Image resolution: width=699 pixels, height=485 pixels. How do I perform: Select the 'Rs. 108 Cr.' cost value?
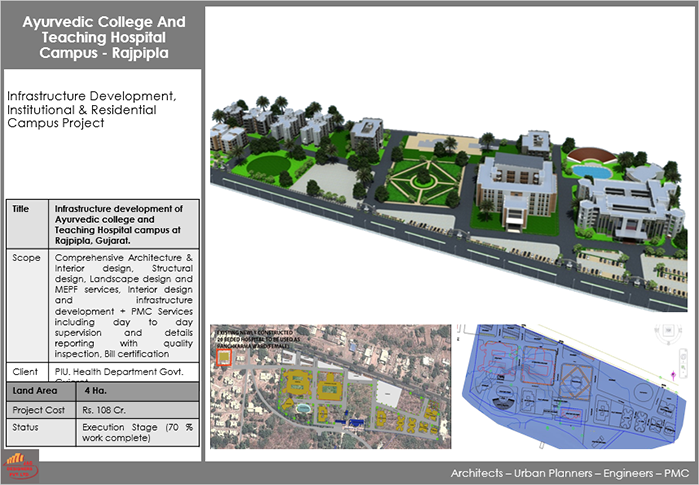[104, 410]
